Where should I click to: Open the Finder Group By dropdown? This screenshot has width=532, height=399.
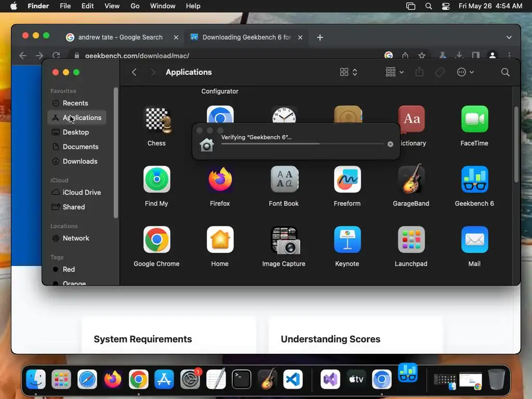(x=395, y=72)
